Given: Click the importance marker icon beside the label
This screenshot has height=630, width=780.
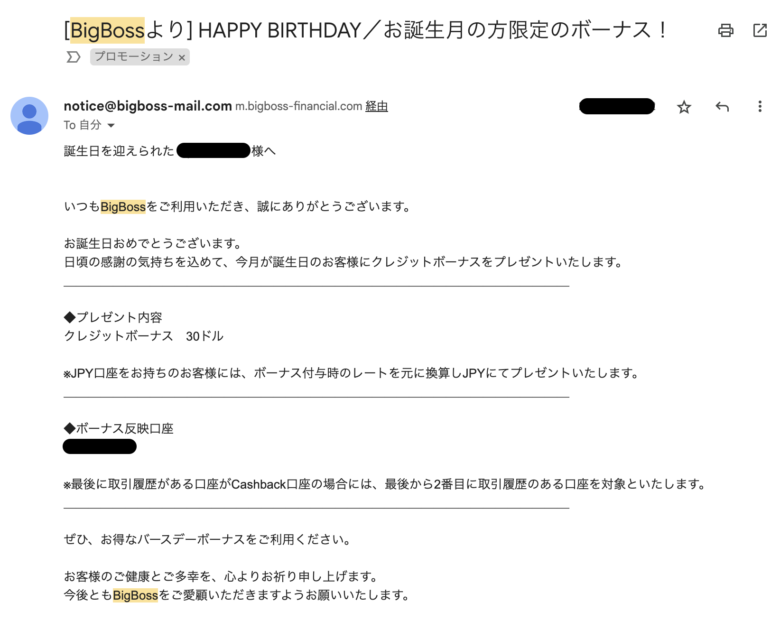Looking at the screenshot, I should [x=73, y=57].
